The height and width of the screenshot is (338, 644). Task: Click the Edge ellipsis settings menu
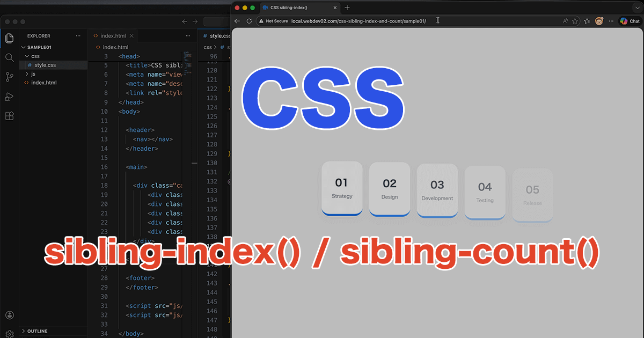611,21
